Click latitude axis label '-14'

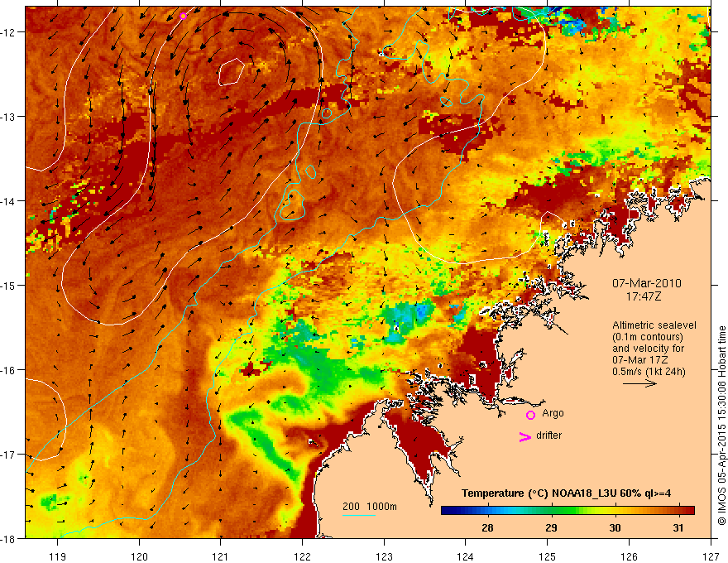9,201
